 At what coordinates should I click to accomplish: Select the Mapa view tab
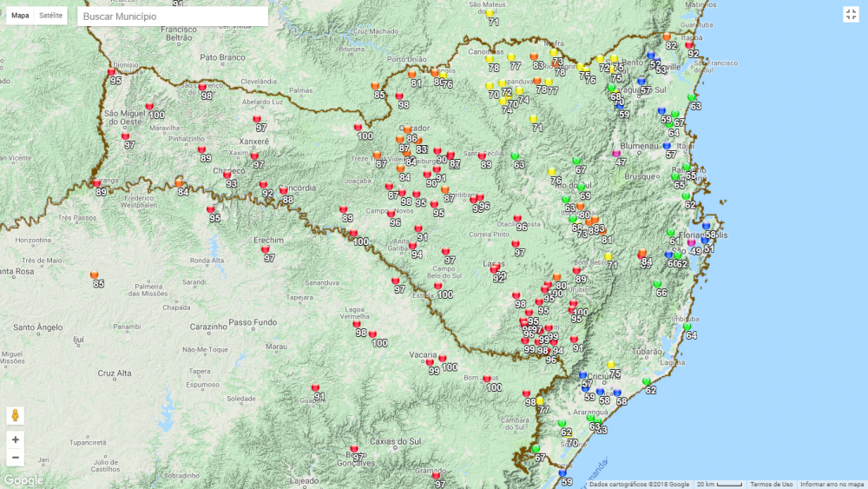pos(20,16)
